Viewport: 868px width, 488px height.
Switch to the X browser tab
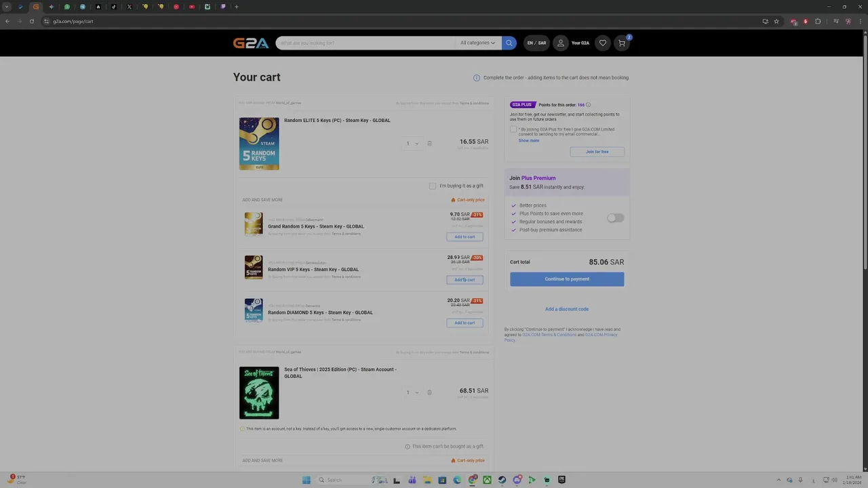(129, 7)
